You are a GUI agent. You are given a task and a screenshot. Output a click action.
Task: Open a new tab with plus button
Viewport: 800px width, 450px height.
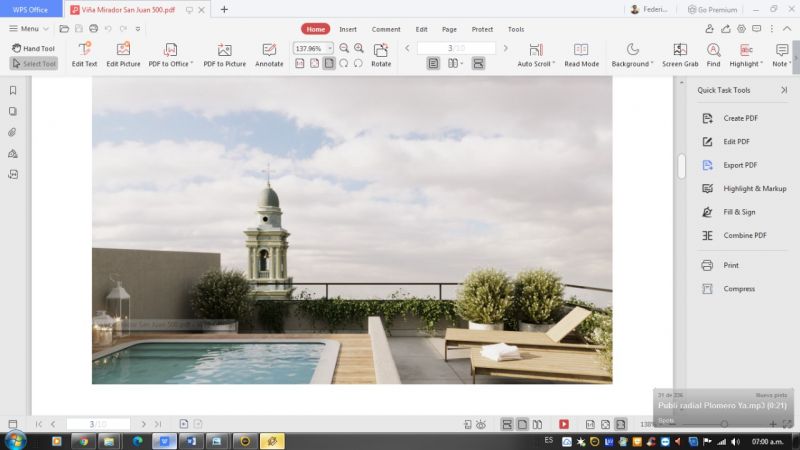pos(224,9)
